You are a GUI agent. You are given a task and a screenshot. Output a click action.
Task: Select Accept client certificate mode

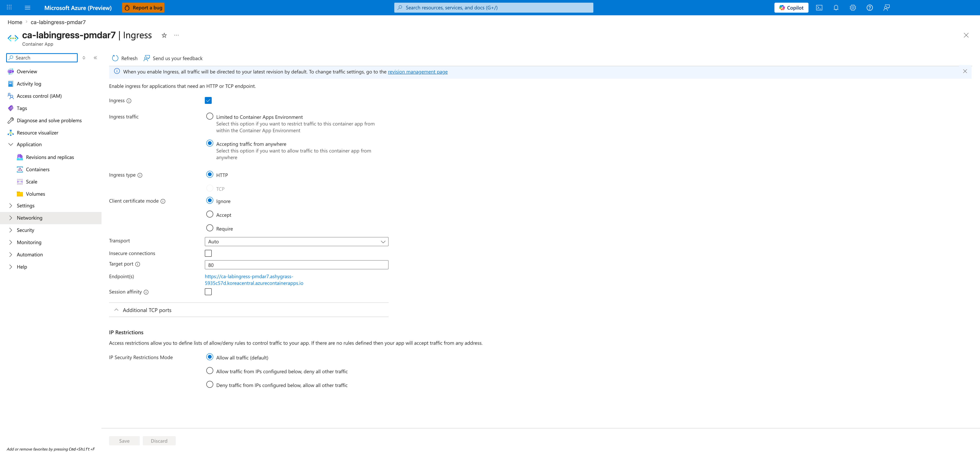coord(210,214)
